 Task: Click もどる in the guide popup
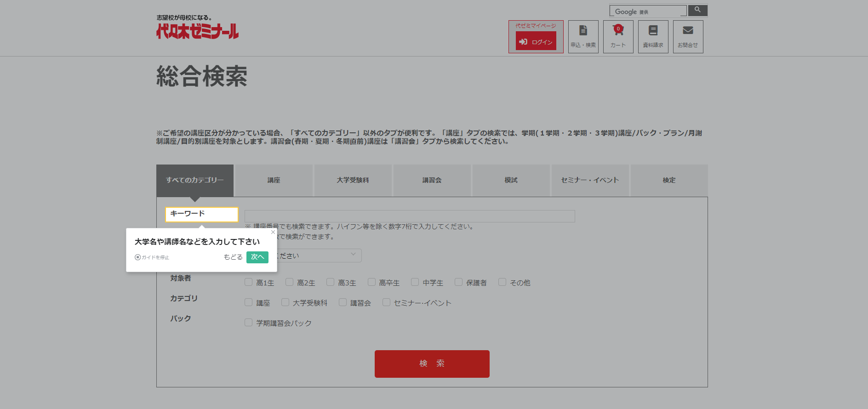pyautogui.click(x=233, y=257)
